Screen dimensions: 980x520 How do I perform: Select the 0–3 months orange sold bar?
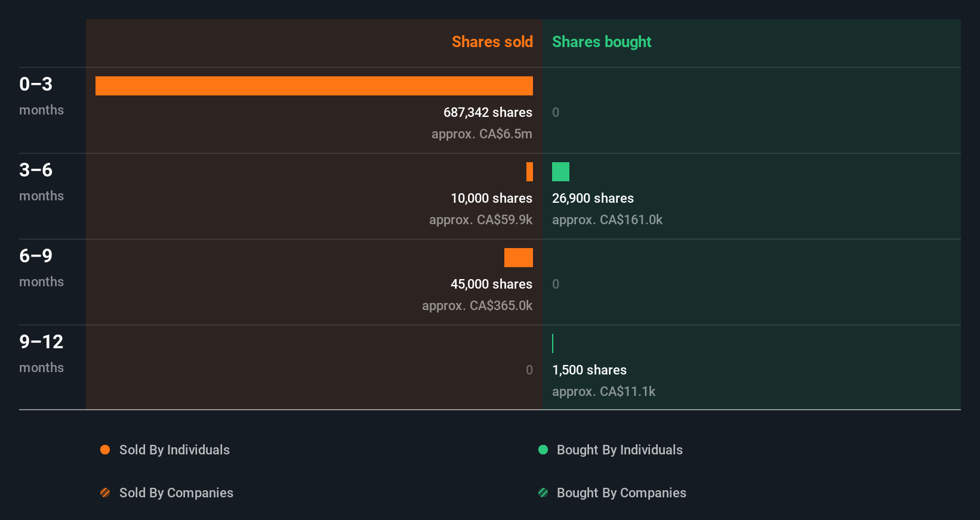click(314, 86)
